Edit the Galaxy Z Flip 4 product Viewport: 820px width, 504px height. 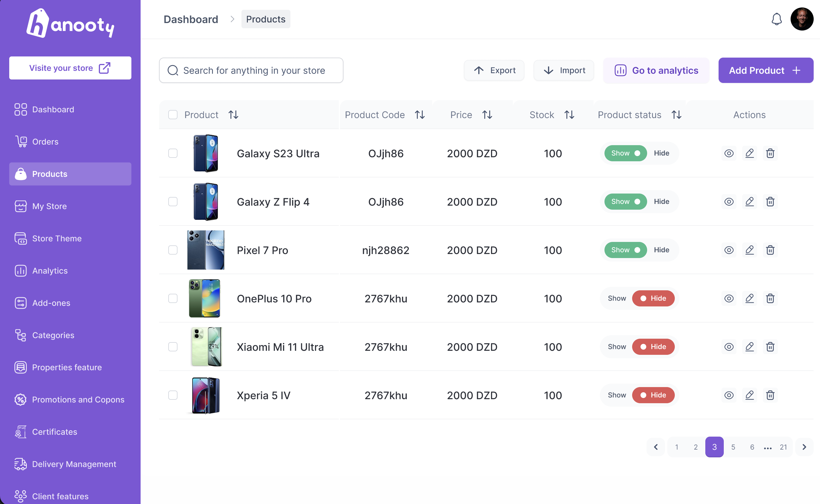(x=750, y=202)
